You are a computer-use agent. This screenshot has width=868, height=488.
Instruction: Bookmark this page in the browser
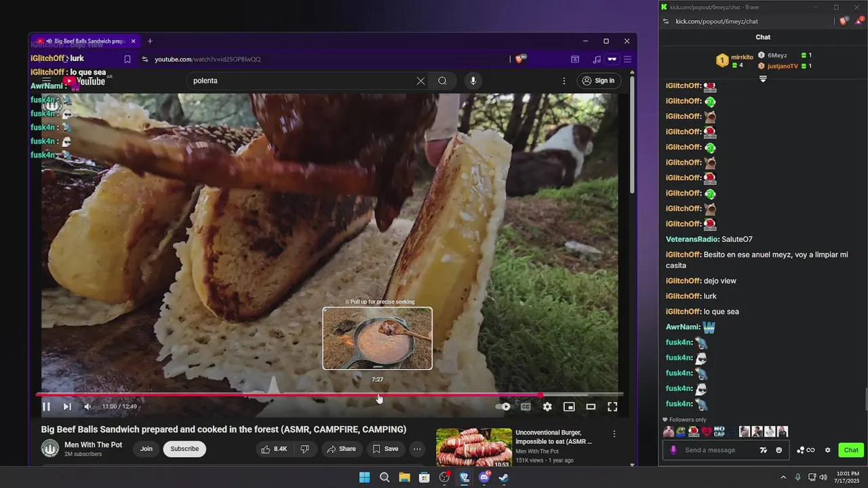point(127,59)
